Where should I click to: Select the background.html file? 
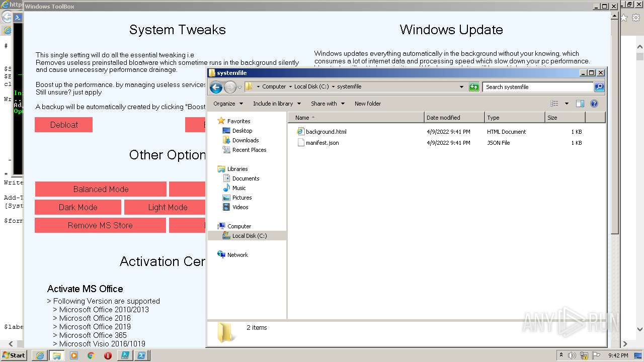[x=326, y=132]
